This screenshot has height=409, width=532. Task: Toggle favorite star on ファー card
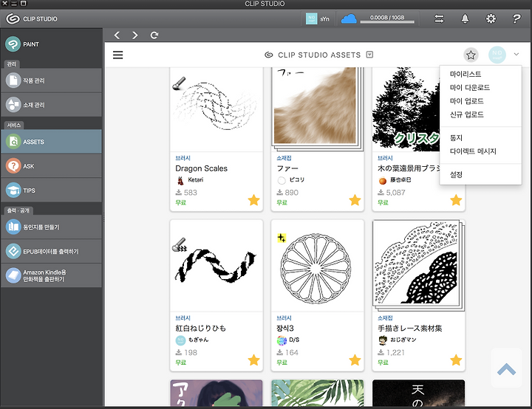[x=355, y=200]
